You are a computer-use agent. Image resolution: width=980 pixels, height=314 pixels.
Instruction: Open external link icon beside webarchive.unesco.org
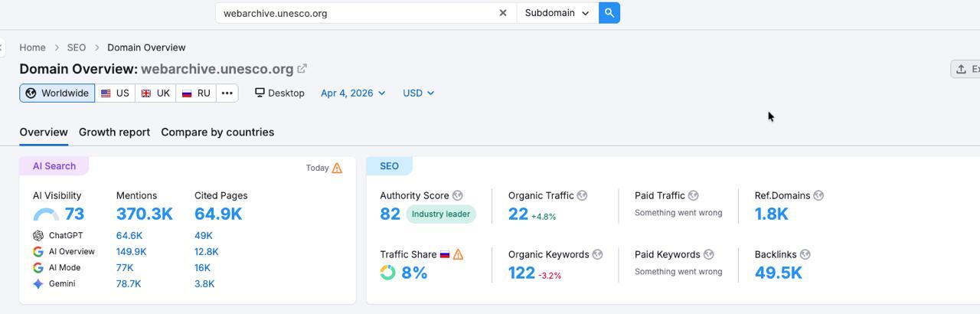(x=302, y=69)
